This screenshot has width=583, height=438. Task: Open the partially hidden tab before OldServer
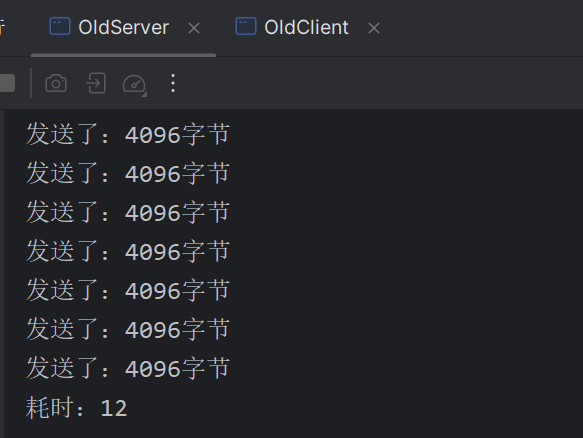coord(2,28)
